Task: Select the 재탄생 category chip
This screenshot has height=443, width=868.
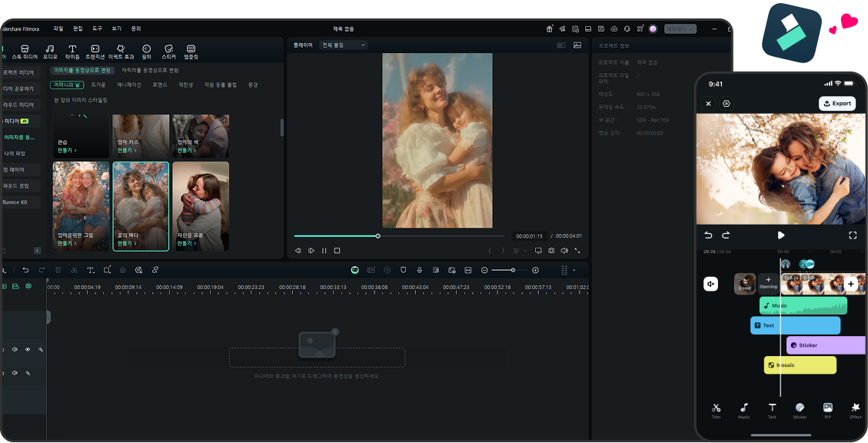Action: tap(185, 85)
